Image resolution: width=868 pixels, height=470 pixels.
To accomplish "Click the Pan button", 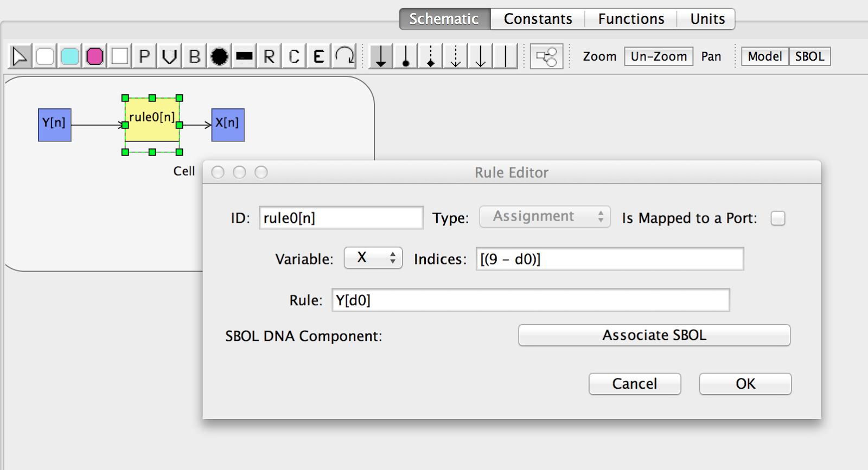I will coord(711,56).
